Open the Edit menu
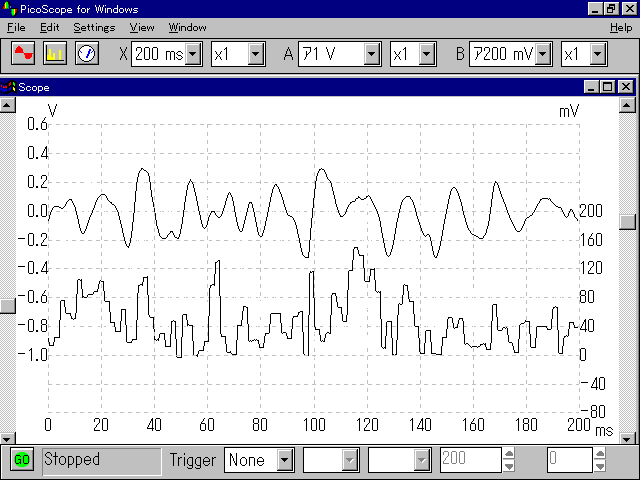Screen dimensions: 640x480 (49, 27)
